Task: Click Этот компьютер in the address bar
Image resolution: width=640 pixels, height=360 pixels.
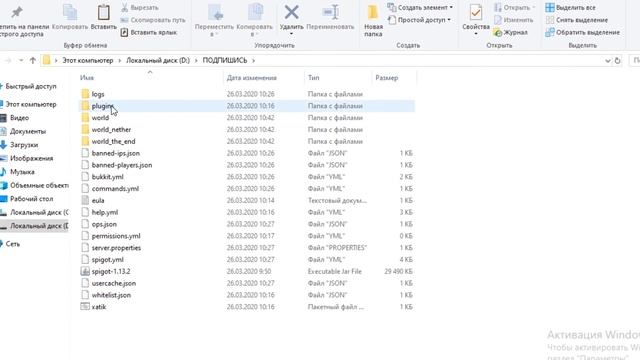Action: click(88, 60)
